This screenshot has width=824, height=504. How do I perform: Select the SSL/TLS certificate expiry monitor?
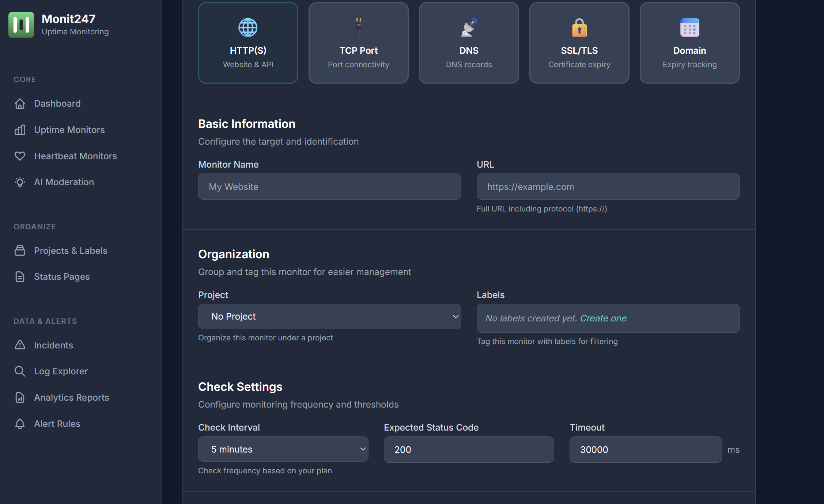(x=579, y=43)
